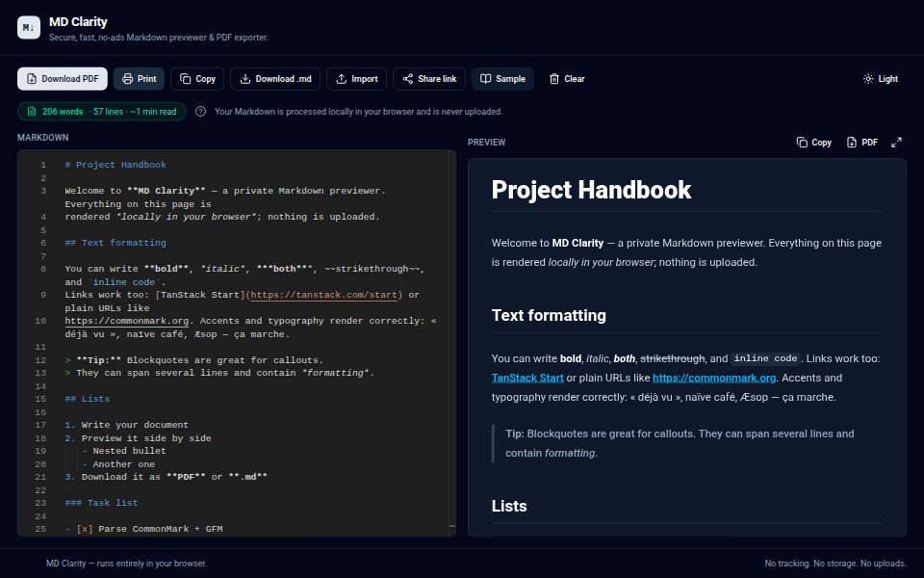This screenshot has height=578, width=924.
Task: Expand the preview to fullscreen
Action: pyautogui.click(x=896, y=143)
